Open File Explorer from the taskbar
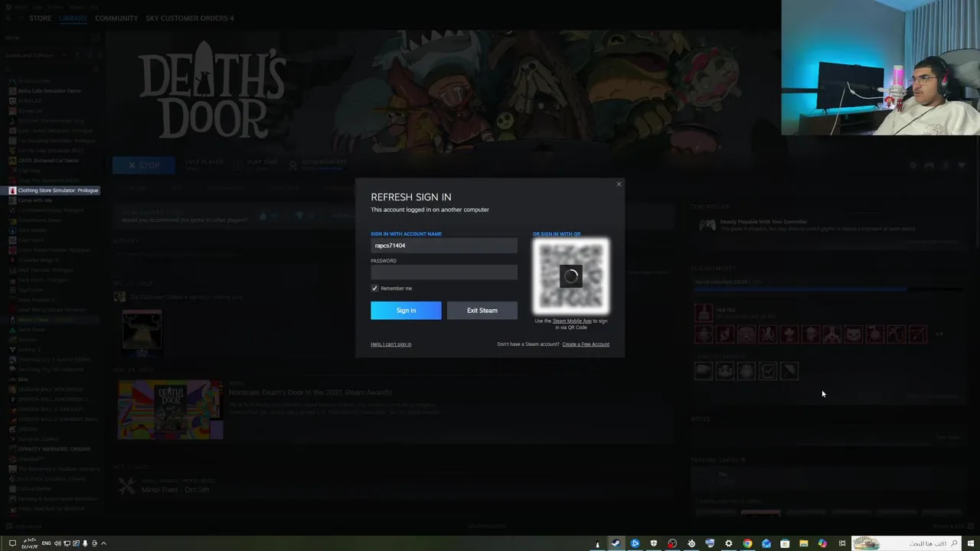This screenshot has height=551, width=980. [803, 543]
